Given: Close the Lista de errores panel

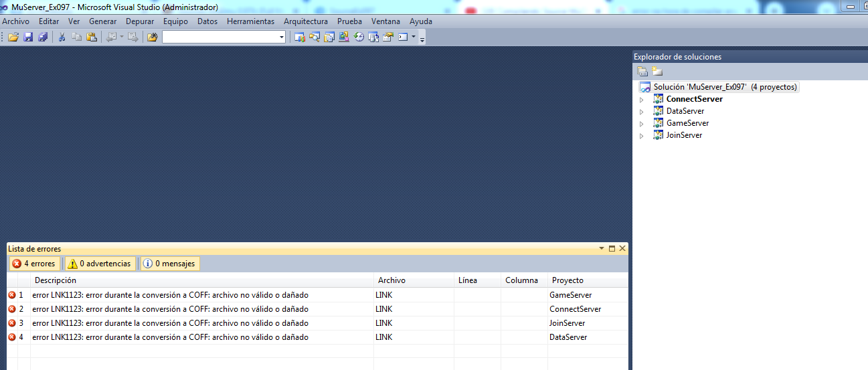Looking at the screenshot, I should [x=622, y=249].
